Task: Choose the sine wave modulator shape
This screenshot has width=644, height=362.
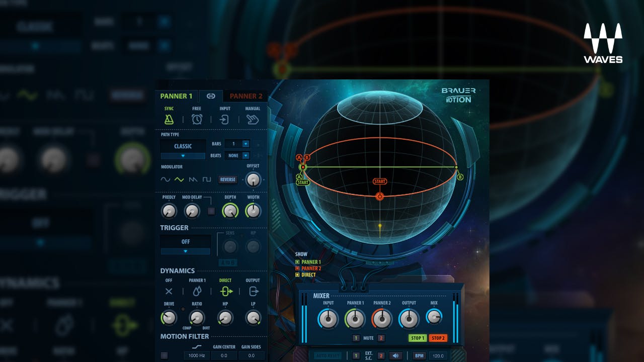Action: pyautogui.click(x=166, y=179)
